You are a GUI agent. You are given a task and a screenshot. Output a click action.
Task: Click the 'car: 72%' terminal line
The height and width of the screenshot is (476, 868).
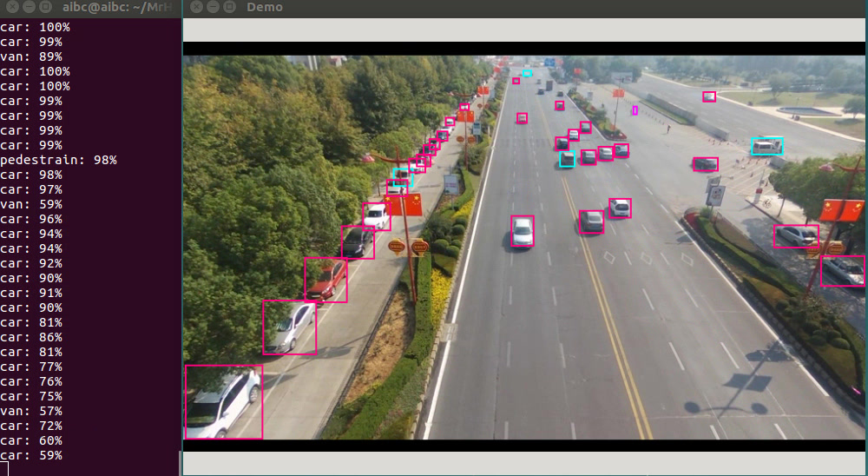tap(31, 426)
